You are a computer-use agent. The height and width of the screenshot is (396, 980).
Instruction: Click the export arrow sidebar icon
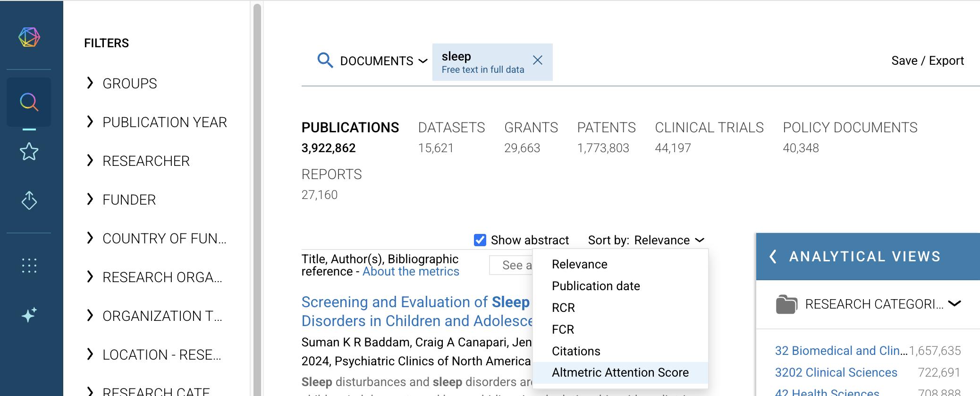(x=29, y=200)
